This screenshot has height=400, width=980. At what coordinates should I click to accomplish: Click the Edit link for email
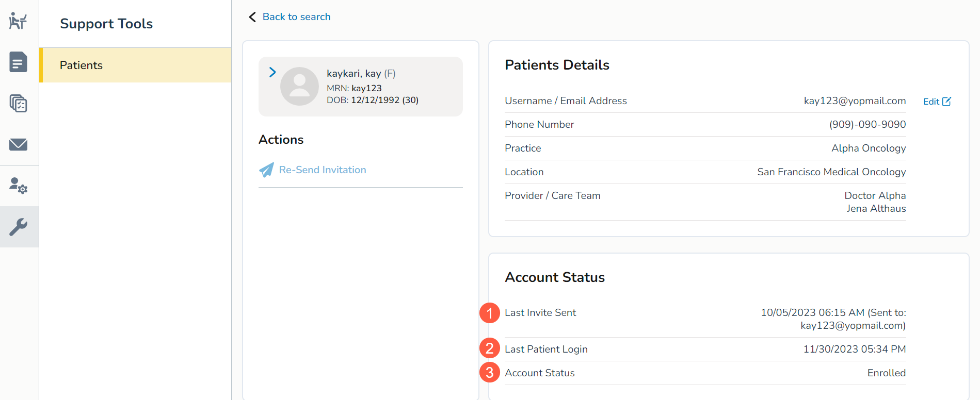click(931, 102)
